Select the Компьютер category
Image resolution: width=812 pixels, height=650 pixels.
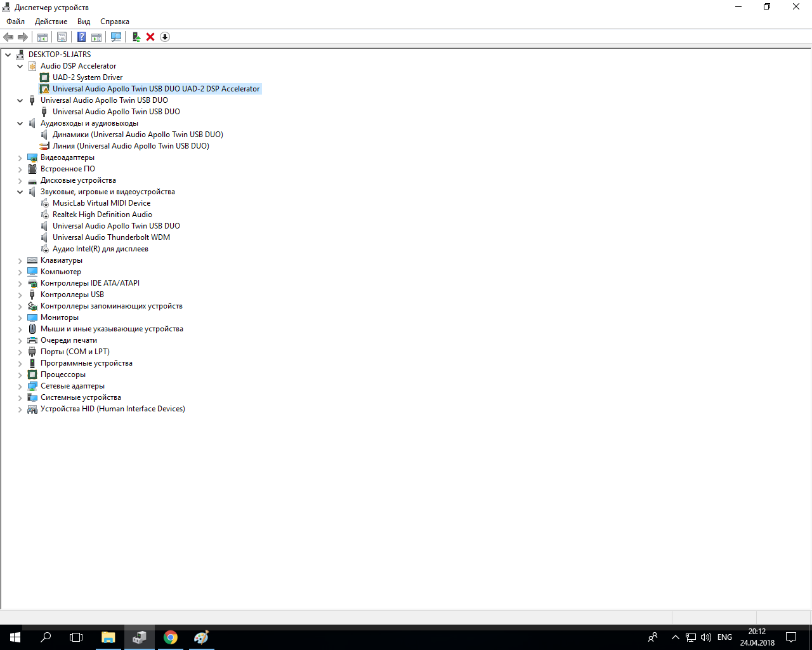click(61, 272)
